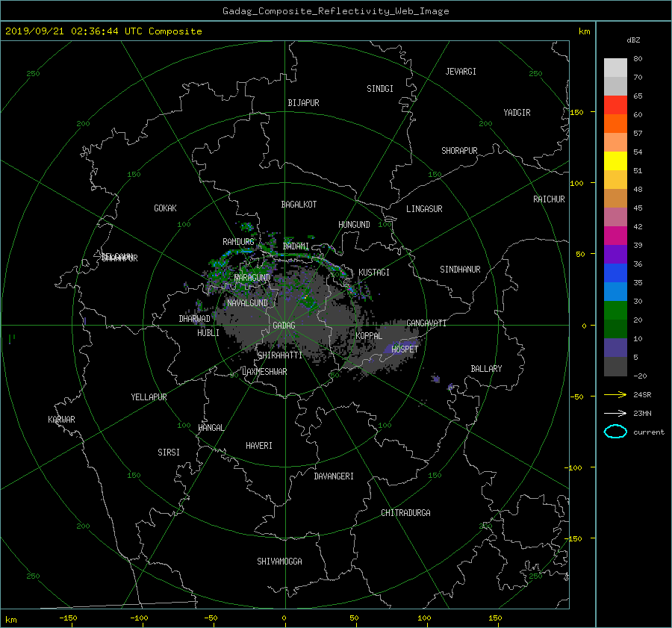
Task: Click the 150 tick on right axis
Action: [577, 112]
